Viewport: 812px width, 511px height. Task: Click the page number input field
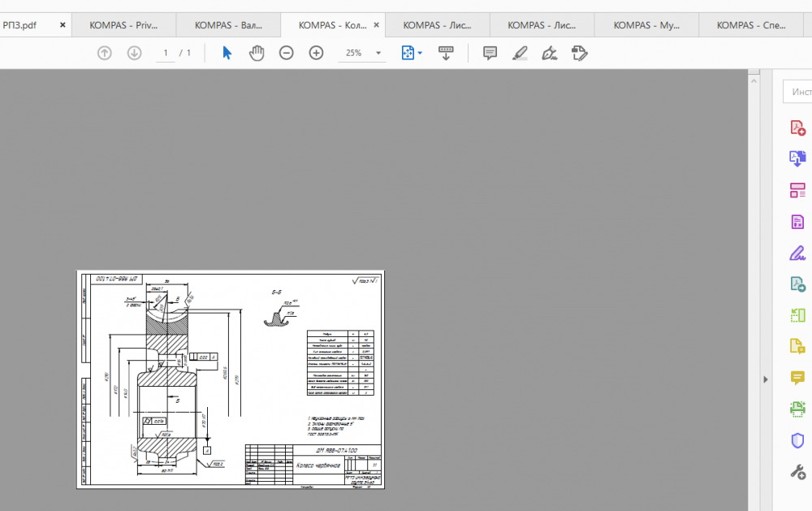coord(166,53)
